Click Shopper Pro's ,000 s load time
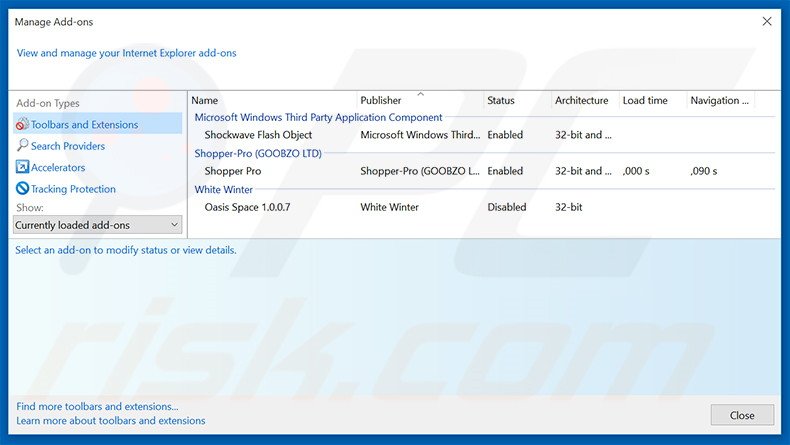790x445 pixels. click(636, 171)
